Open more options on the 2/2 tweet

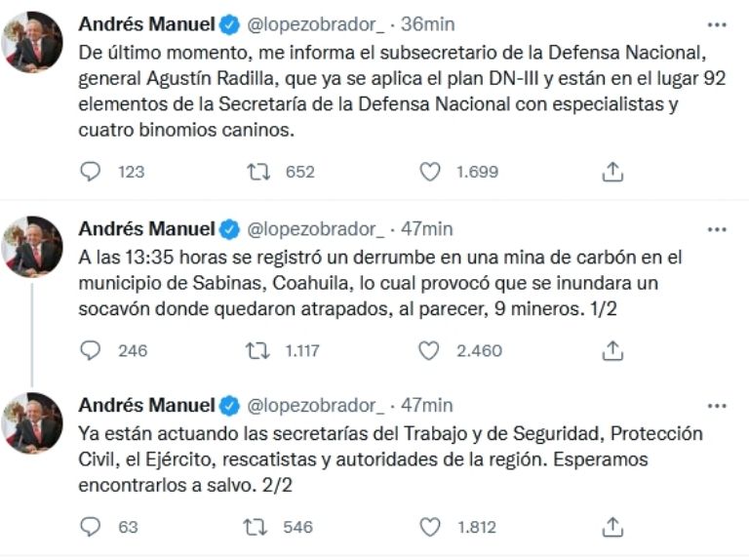click(717, 405)
